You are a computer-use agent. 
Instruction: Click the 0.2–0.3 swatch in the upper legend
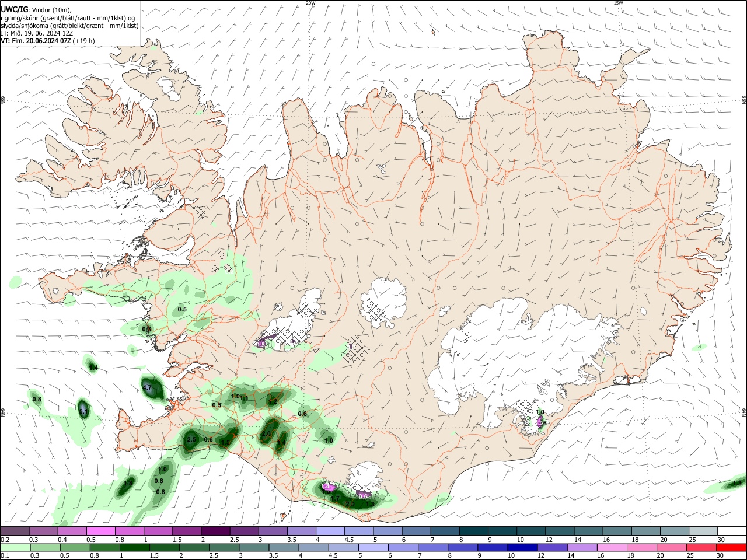15,531
